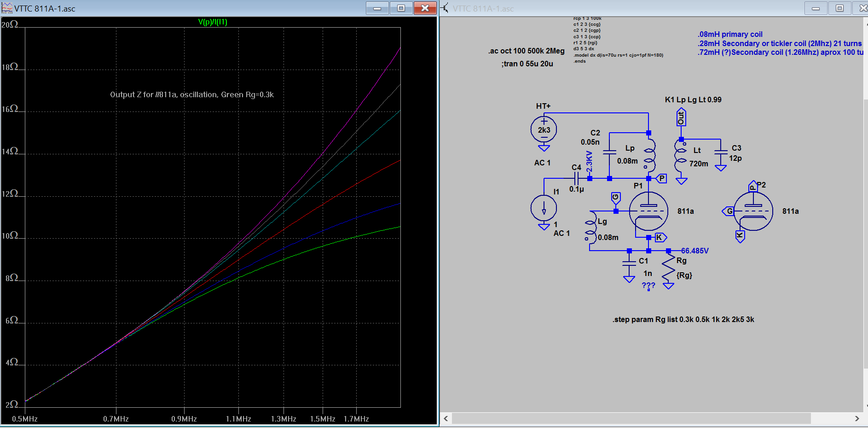Select the P2 811a triode tube
Screen dimensions: 868x428
click(x=753, y=211)
